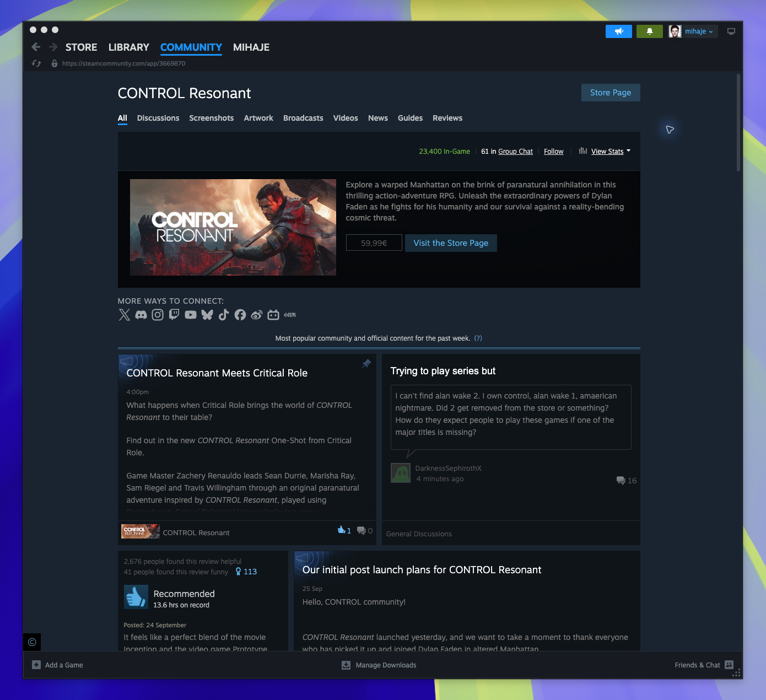
Task: Open the Twitch social link
Action: click(x=174, y=315)
